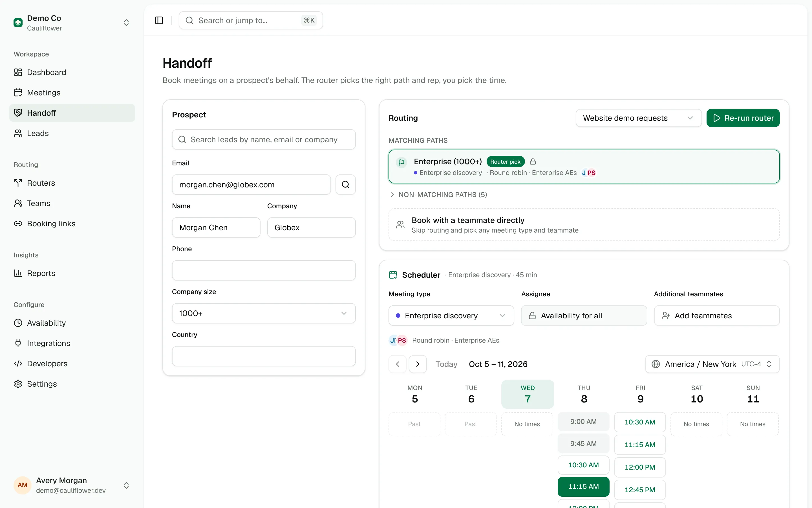
Task: Open Availability settings
Action: [x=72, y=323]
